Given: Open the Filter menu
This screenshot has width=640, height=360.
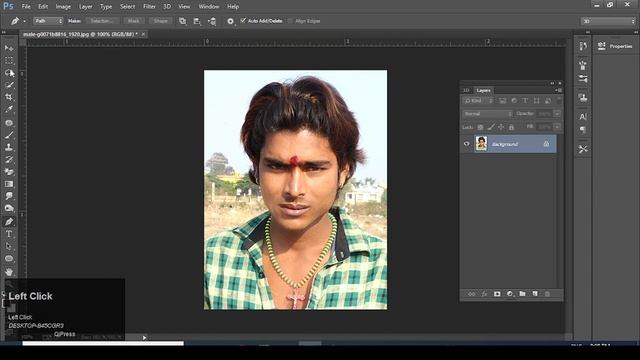Looking at the screenshot, I should (149, 7).
